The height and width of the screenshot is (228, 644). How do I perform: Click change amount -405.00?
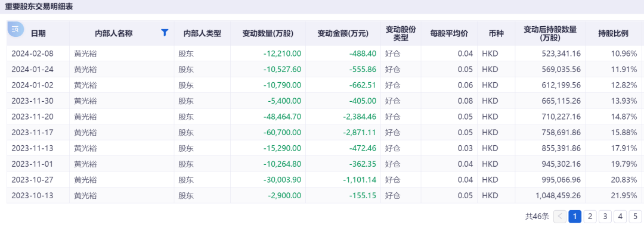(363, 101)
